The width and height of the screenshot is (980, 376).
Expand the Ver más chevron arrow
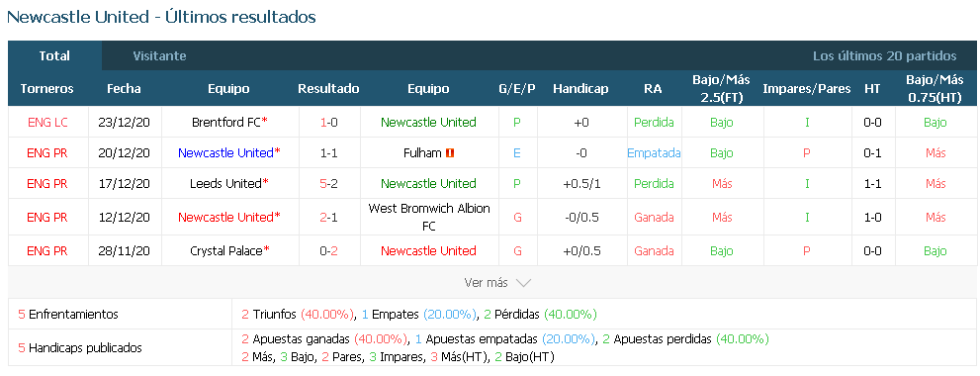click(x=524, y=283)
